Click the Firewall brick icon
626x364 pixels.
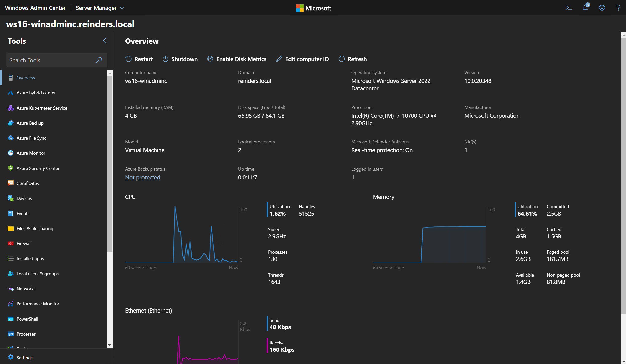(x=10, y=243)
